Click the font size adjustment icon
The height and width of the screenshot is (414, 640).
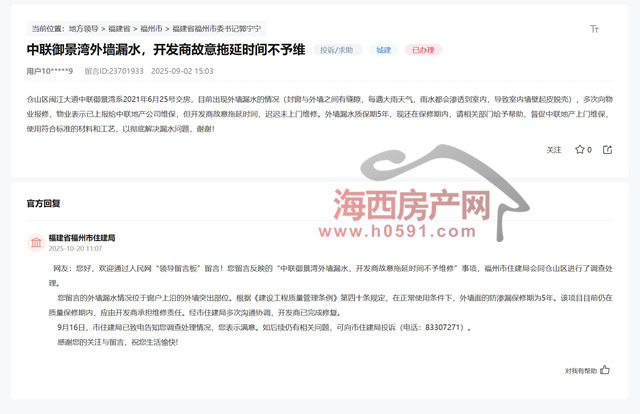595,30
